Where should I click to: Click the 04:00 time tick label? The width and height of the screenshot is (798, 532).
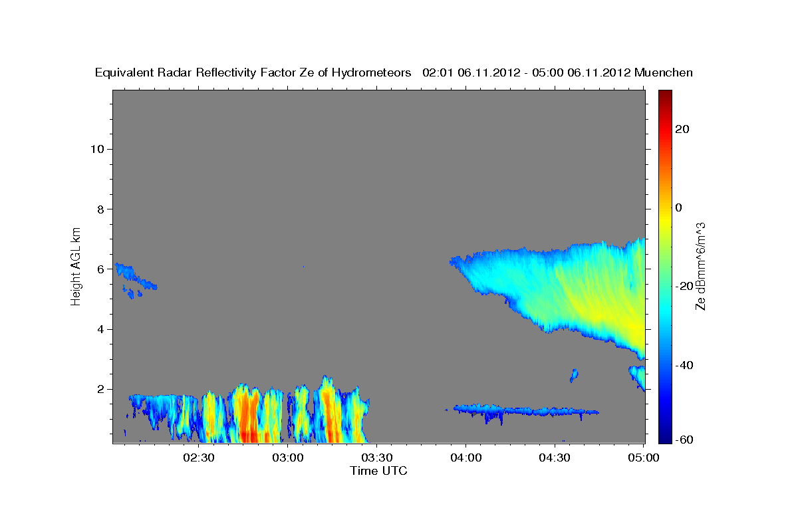[x=466, y=458]
